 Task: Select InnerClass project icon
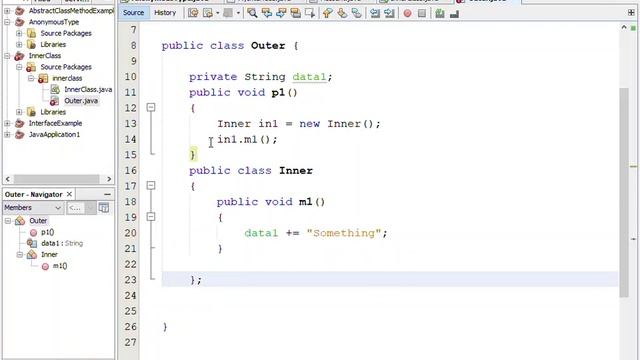coord(19,56)
